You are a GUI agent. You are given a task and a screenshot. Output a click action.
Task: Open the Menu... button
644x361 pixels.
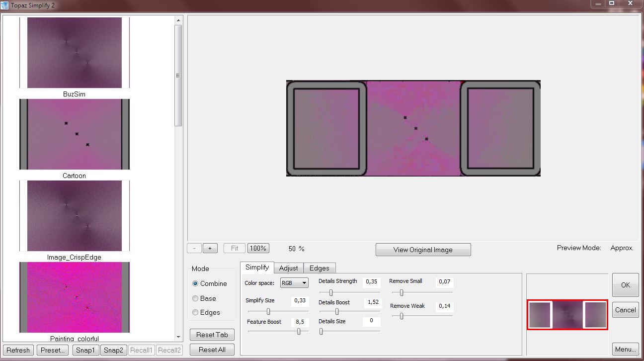coord(625,349)
